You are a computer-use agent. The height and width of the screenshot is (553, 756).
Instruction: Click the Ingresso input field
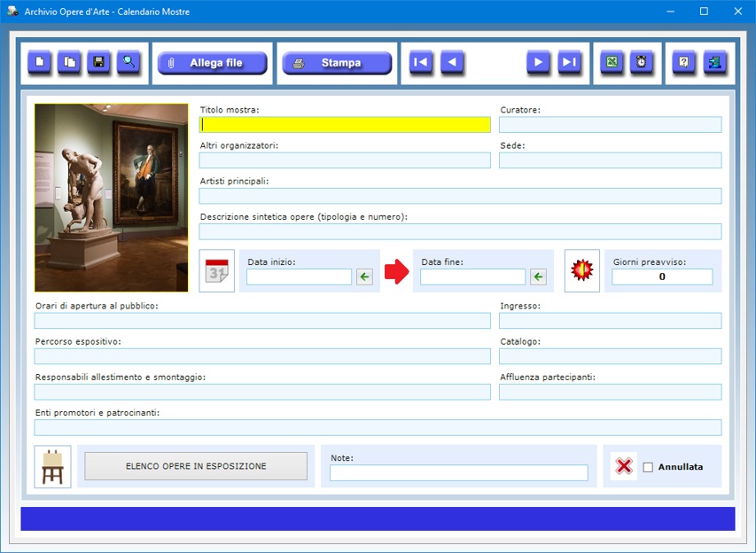point(611,321)
